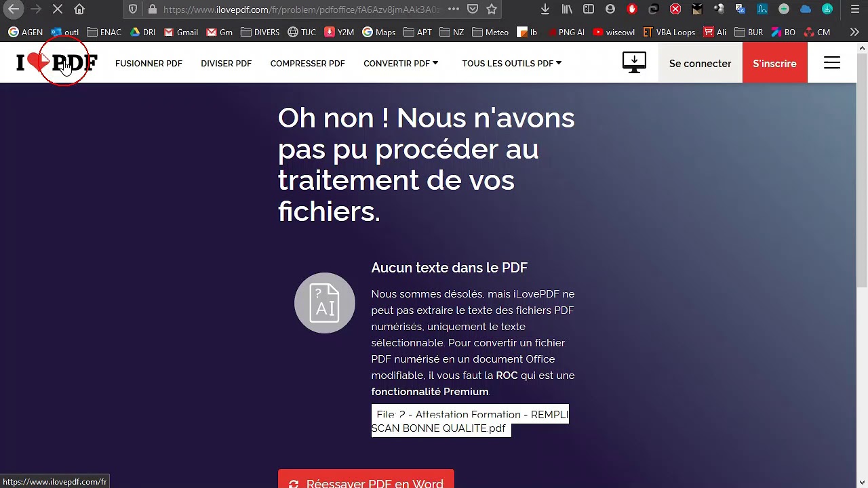868x488 pixels.
Task: Click the blue cloud extension icon
Action: [x=806, y=9]
